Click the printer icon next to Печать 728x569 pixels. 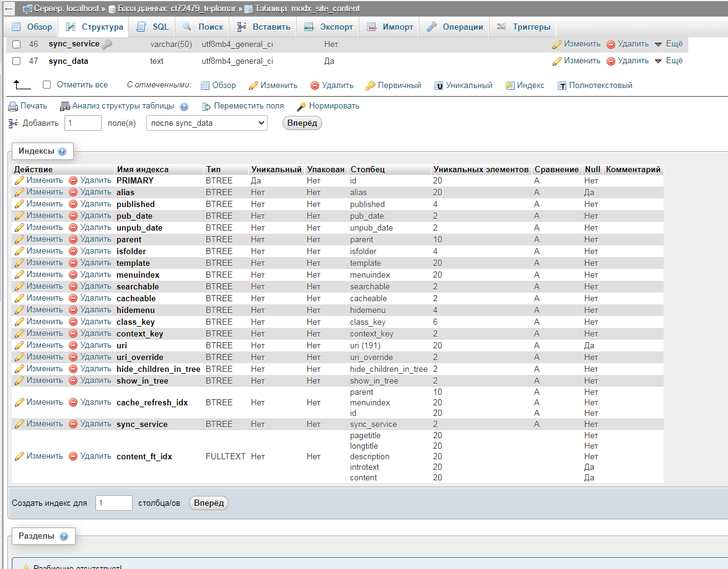tap(13, 107)
